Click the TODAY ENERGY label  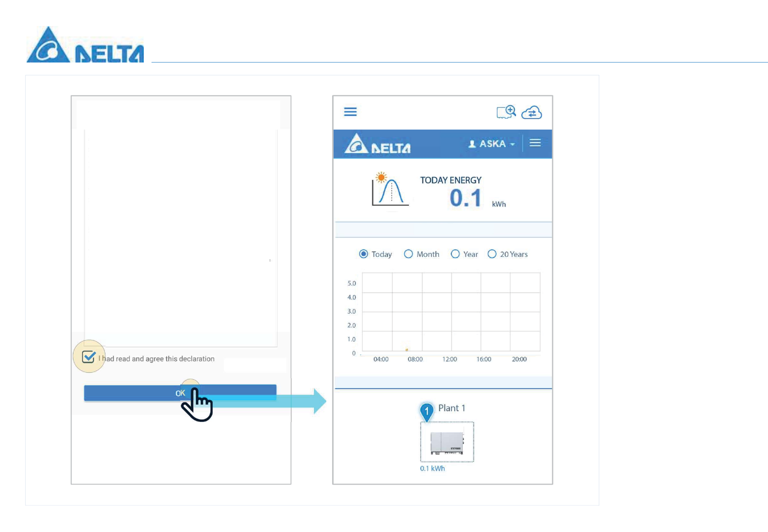(451, 180)
